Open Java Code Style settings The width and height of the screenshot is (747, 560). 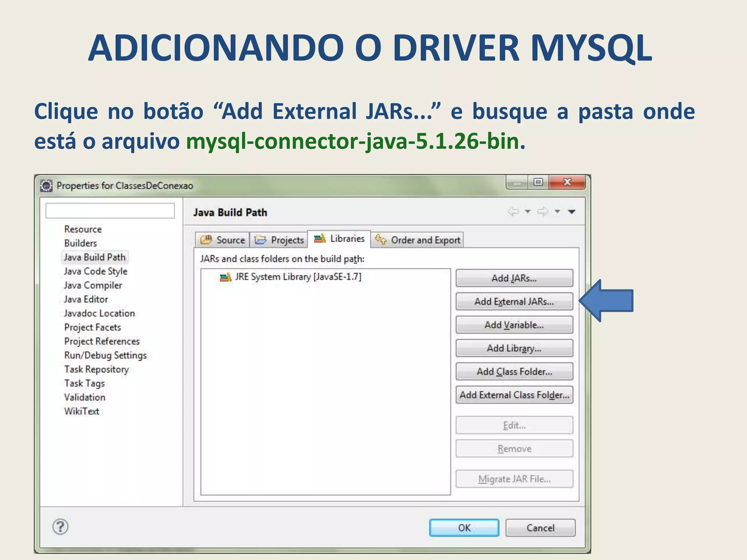[x=96, y=271]
